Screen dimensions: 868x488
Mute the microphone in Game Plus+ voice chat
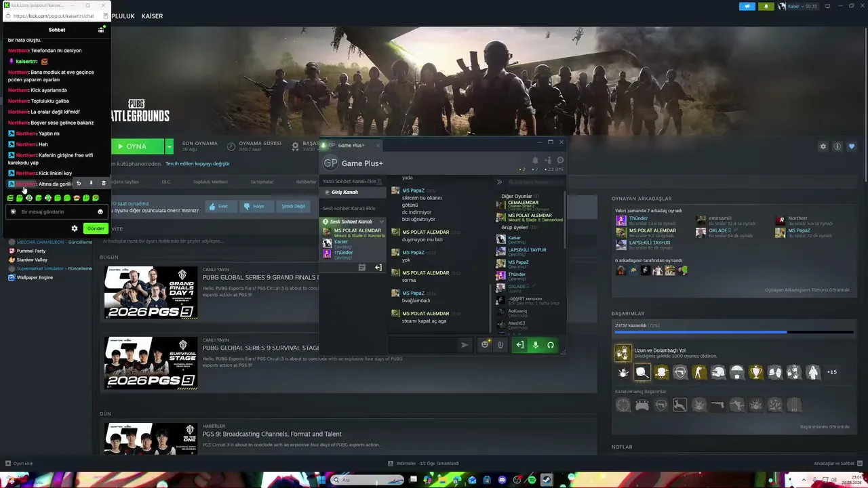click(x=535, y=345)
